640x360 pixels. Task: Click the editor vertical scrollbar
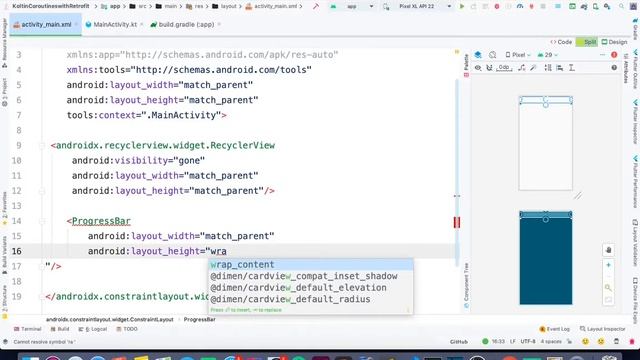click(x=457, y=173)
